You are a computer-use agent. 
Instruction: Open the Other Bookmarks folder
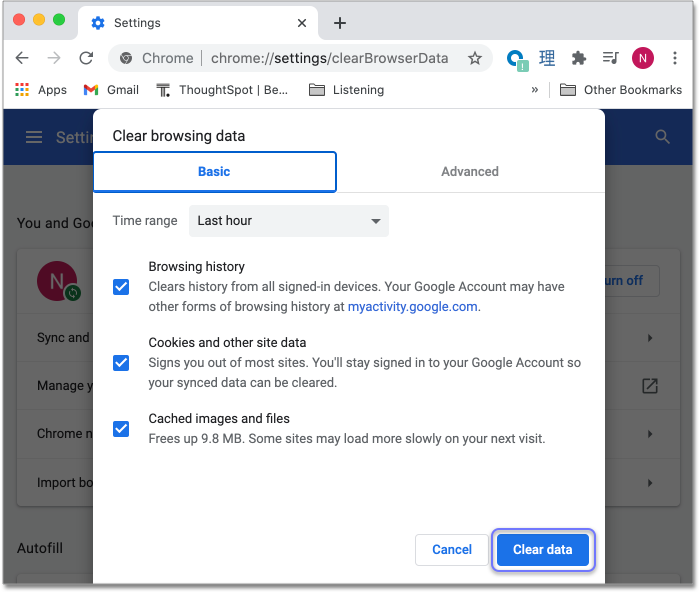621,90
